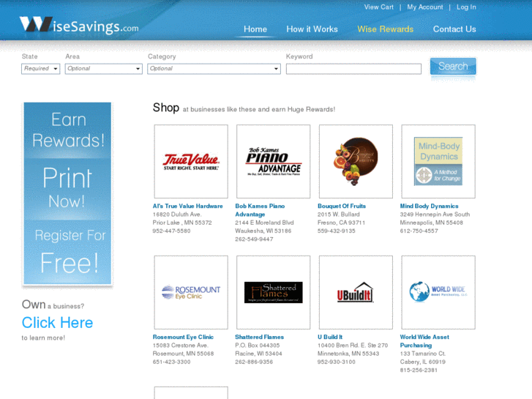
Task: Open Shattered Flames logo image
Action: click(x=274, y=292)
